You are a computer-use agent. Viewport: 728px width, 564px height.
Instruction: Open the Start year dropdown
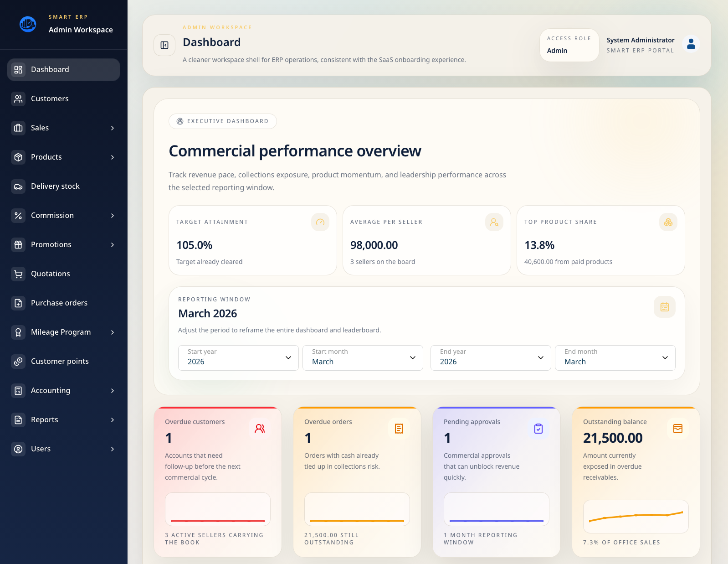[238, 358]
